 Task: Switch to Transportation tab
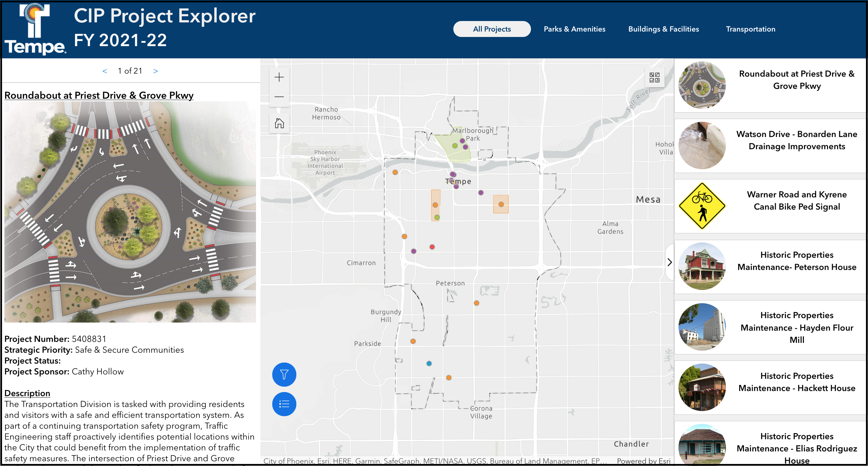[x=750, y=29]
